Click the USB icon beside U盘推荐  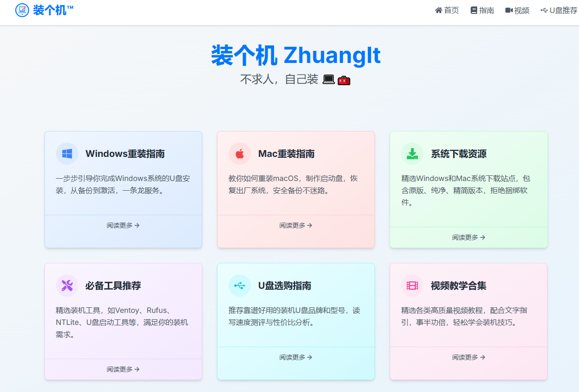tap(544, 10)
